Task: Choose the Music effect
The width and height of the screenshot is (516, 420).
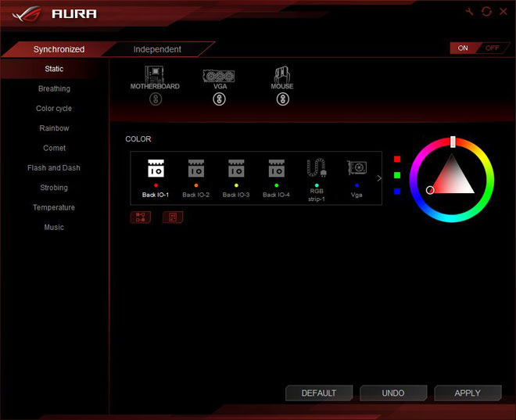Action: [x=54, y=227]
